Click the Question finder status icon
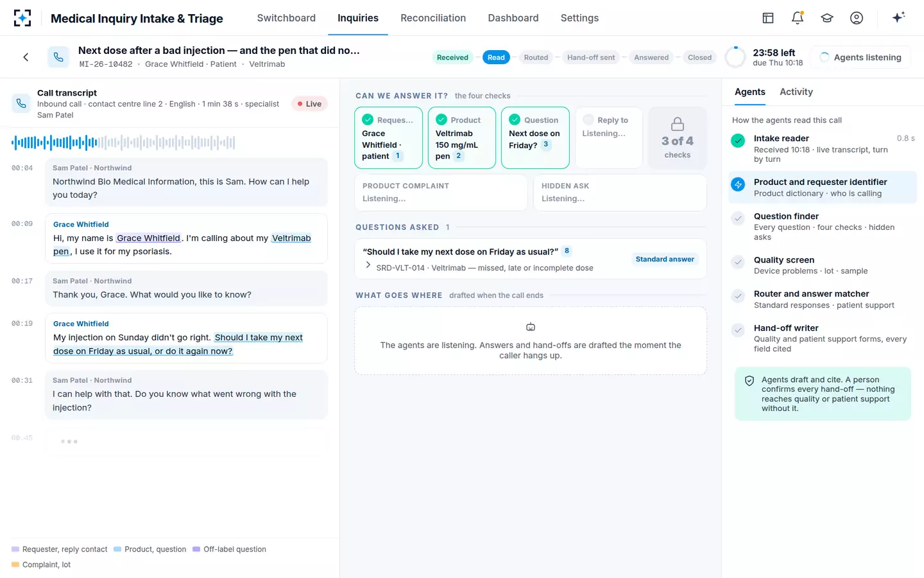The width and height of the screenshot is (924, 578). [738, 218]
